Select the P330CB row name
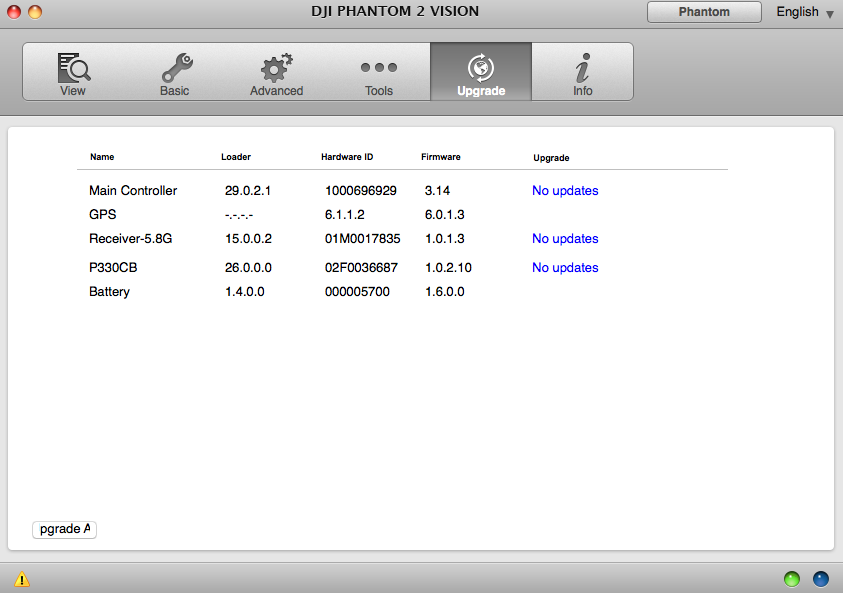843x593 pixels. (x=113, y=268)
